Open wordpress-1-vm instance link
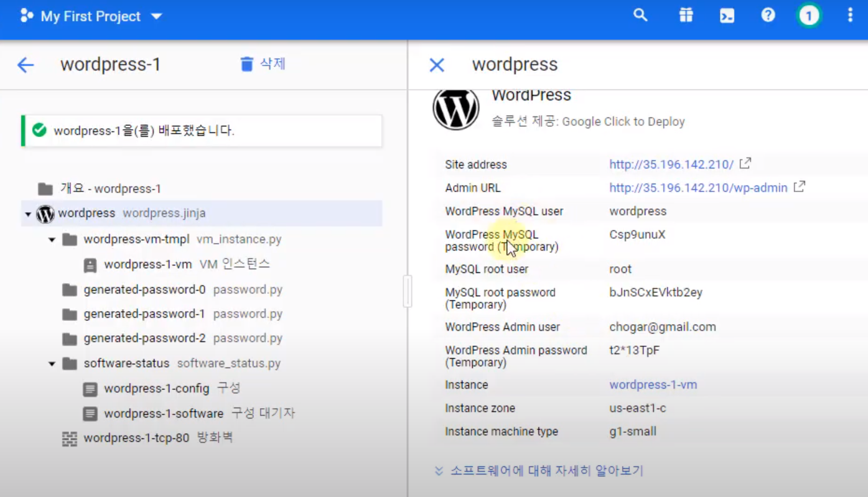 click(653, 385)
